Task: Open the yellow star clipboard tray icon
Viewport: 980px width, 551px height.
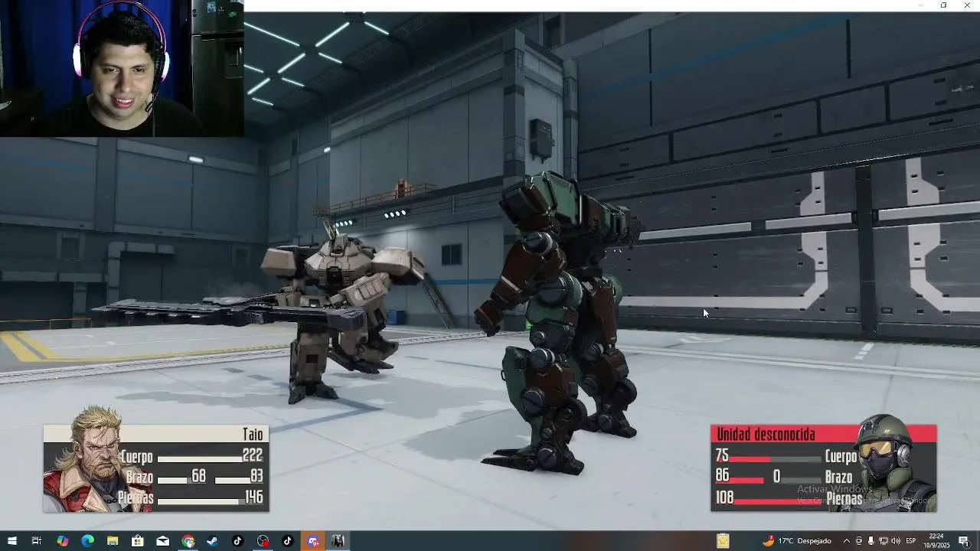Action: tap(723, 541)
